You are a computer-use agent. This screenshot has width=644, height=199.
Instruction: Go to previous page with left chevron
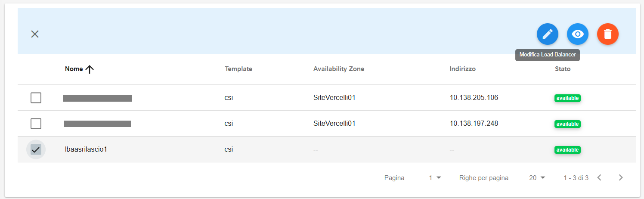599,177
